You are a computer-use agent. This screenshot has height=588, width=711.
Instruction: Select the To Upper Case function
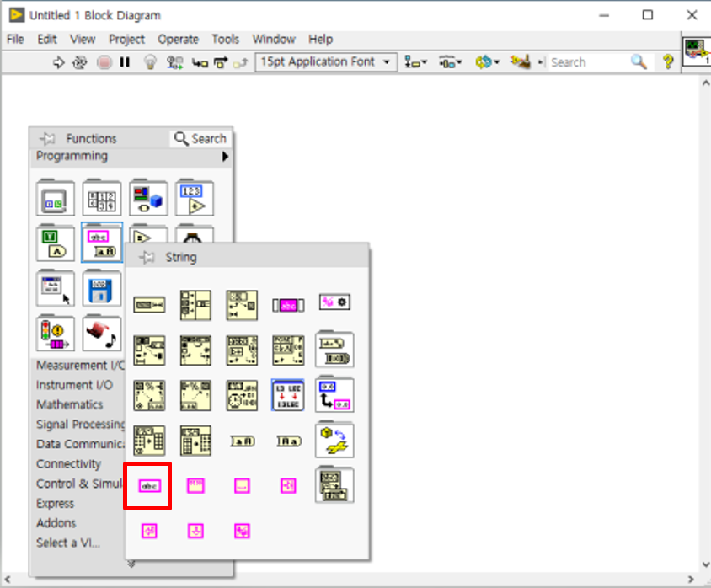click(x=242, y=441)
